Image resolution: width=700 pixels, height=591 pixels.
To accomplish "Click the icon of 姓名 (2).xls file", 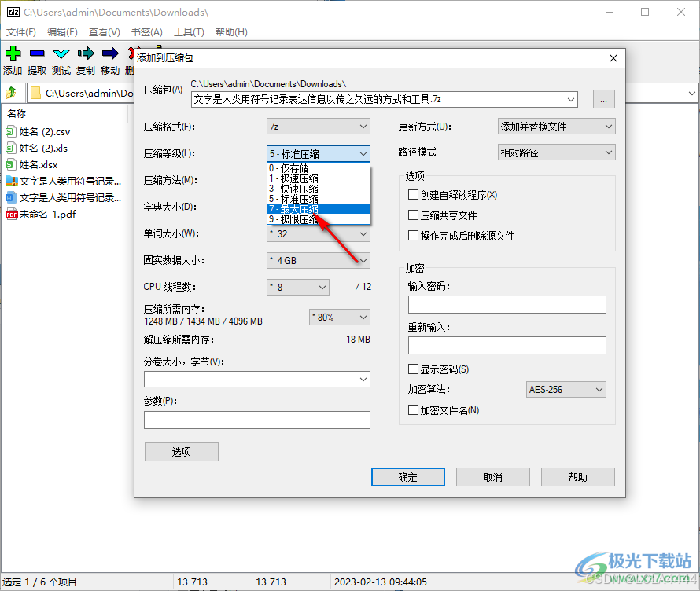I will [x=11, y=148].
